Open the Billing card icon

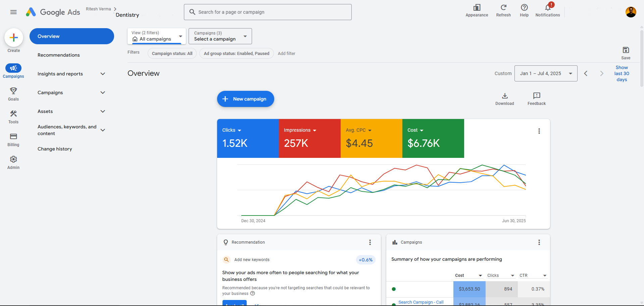pyautogui.click(x=13, y=136)
